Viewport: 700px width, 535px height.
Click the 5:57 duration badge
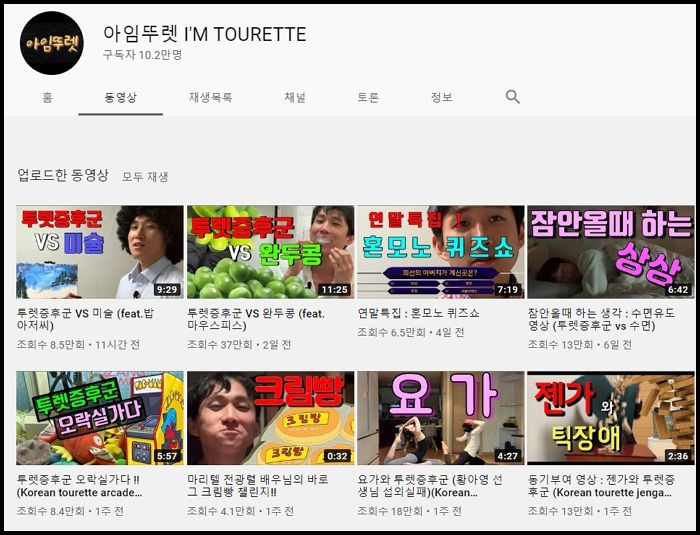coord(167,456)
